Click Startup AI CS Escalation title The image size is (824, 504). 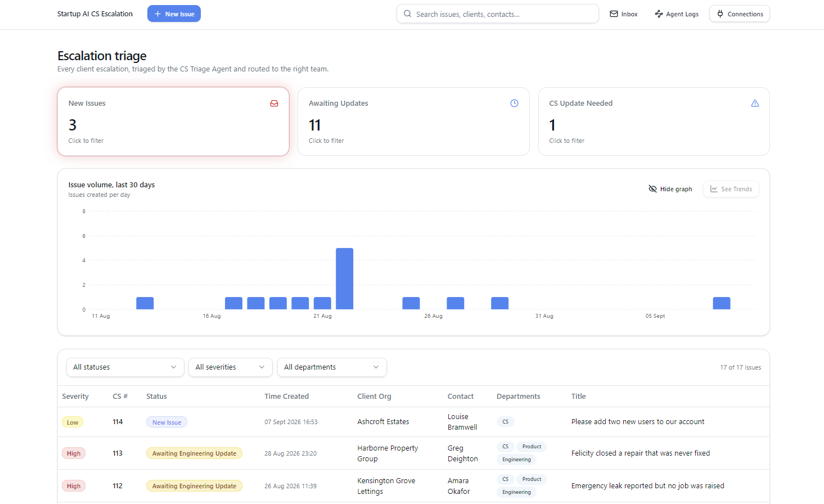tap(95, 14)
